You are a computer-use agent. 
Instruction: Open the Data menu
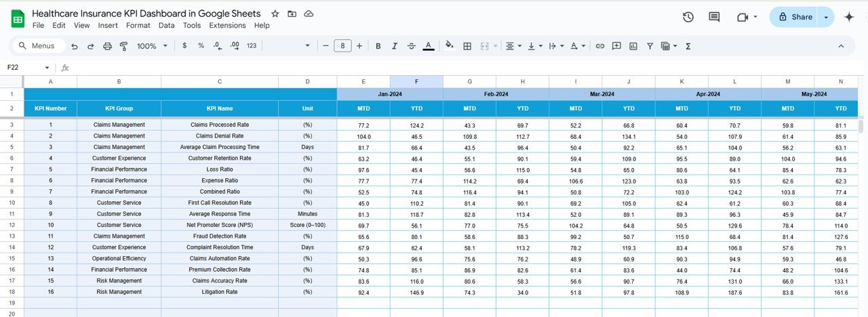pos(166,26)
